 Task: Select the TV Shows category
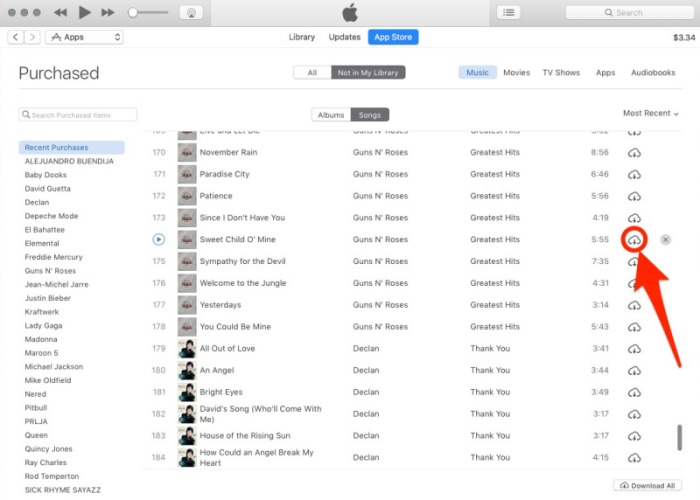coord(561,72)
